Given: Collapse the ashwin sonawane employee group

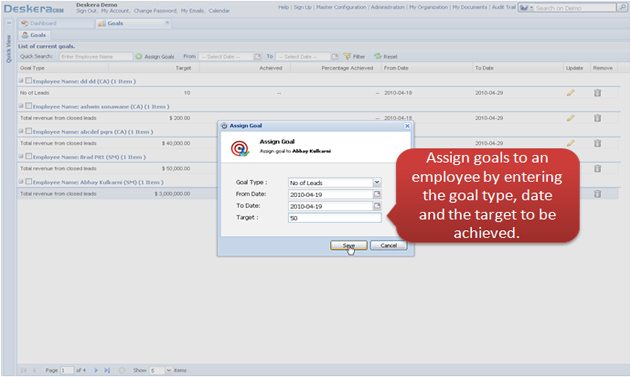Looking at the screenshot, I should click(21, 106).
